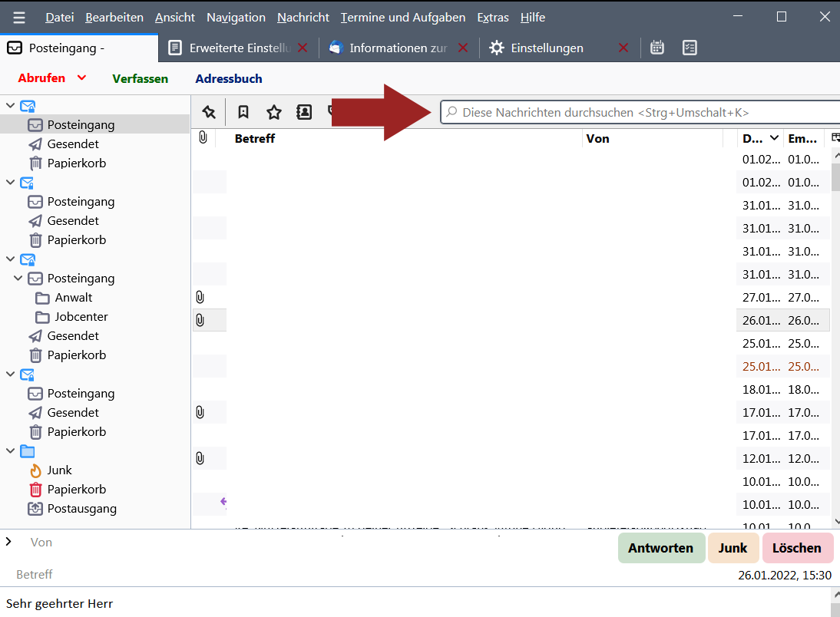Click the magnifier icon in the search box
Viewport: 840px width, 617px height.
pos(451,112)
